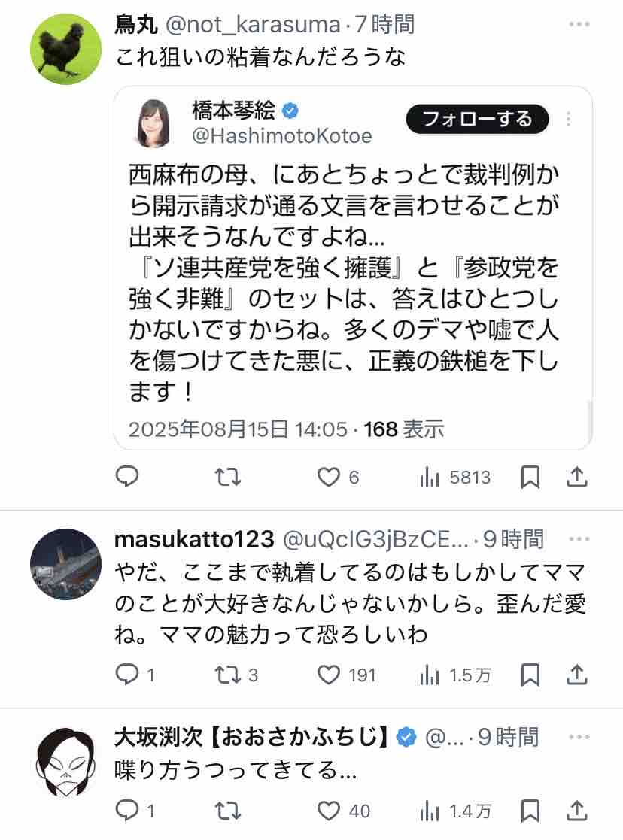This screenshot has height=840, width=623.
Task: Open quoted tweet's vertical dots menu
Action: click(569, 119)
